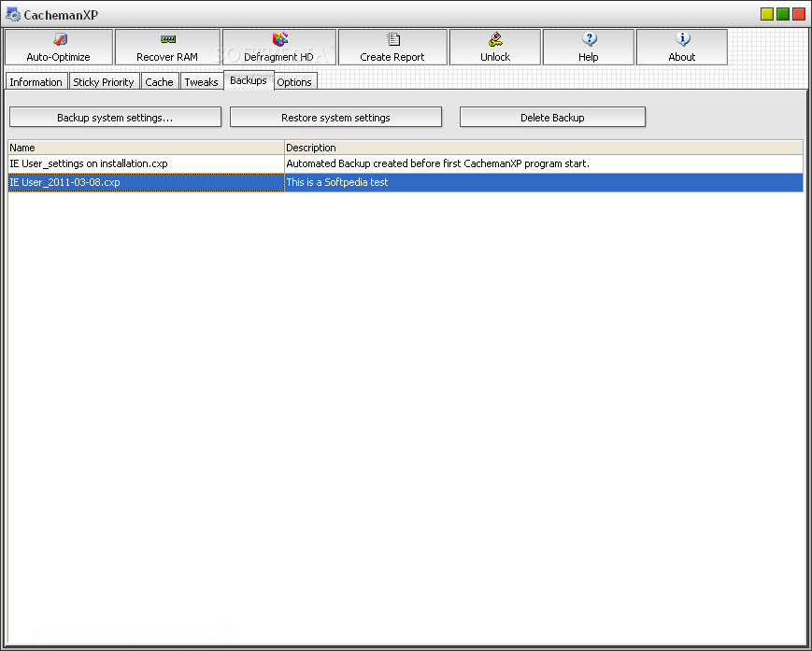Click the CachemanXP title bar app icon
The width and height of the screenshot is (812, 651).
tap(13, 15)
